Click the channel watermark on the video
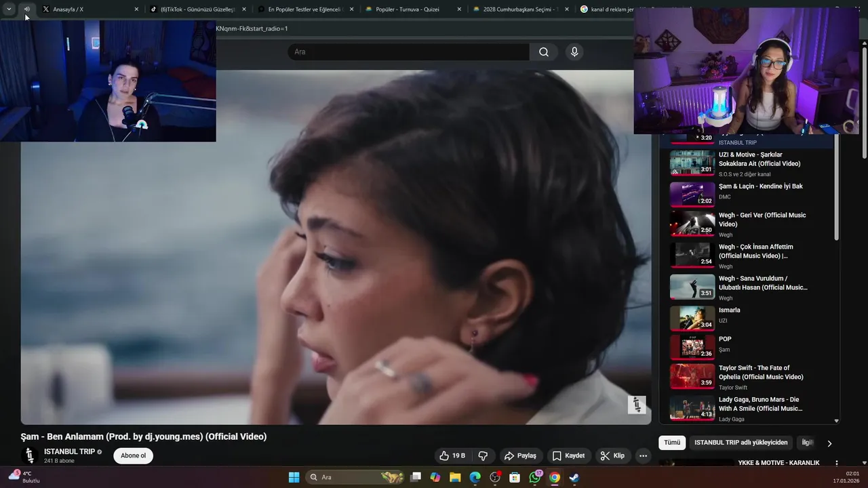 (637, 405)
